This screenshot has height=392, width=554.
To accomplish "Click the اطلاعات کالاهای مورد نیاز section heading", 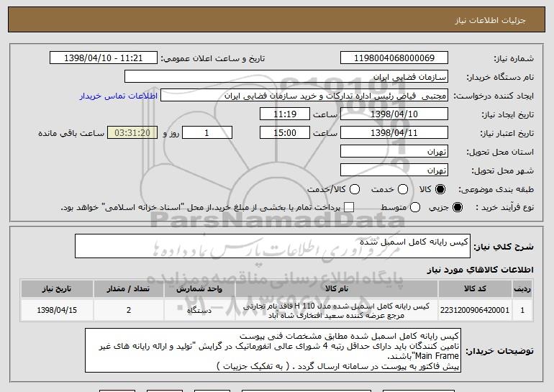I will pyautogui.click(x=480, y=270).
